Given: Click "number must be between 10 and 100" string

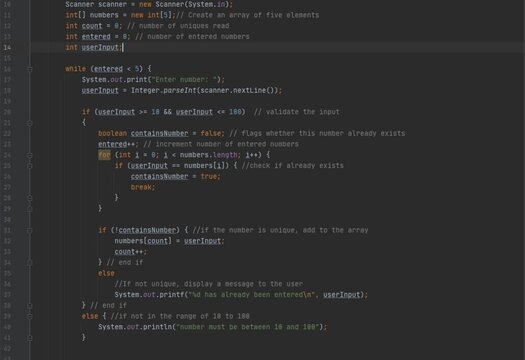Looking at the screenshot, I should [x=247, y=327].
